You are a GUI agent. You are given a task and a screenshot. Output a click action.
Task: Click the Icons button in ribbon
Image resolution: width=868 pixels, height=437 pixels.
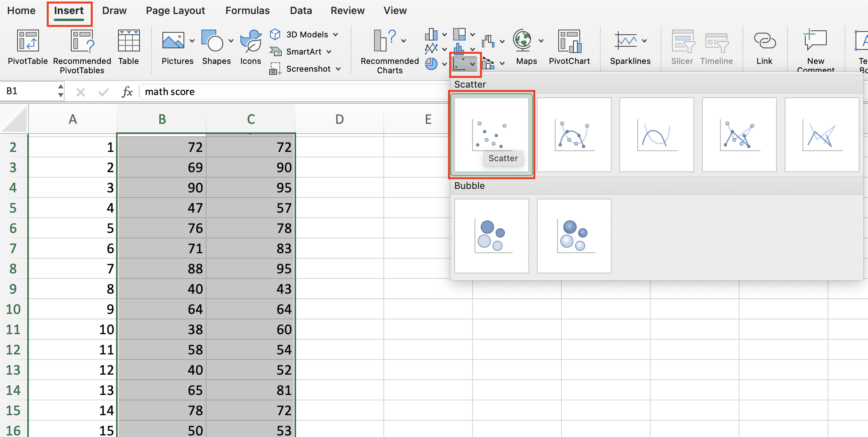pos(251,48)
